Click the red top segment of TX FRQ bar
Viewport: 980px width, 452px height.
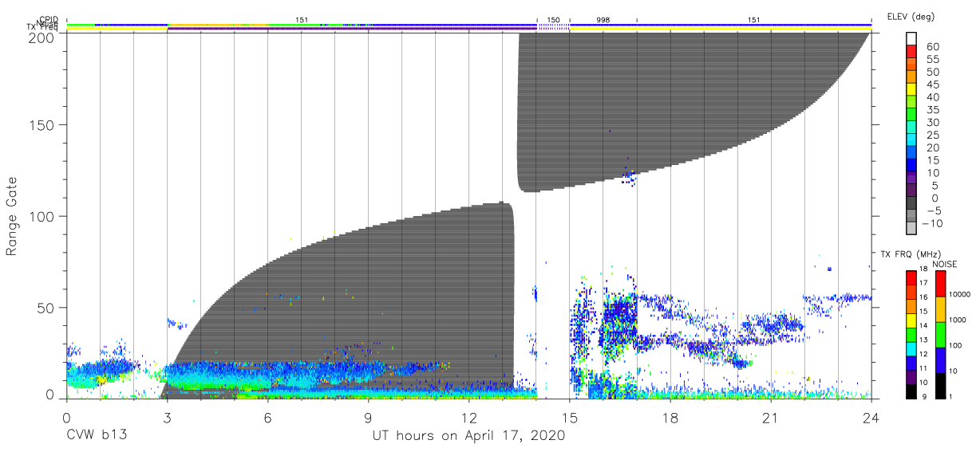pyautogui.click(x=911, y=278)
